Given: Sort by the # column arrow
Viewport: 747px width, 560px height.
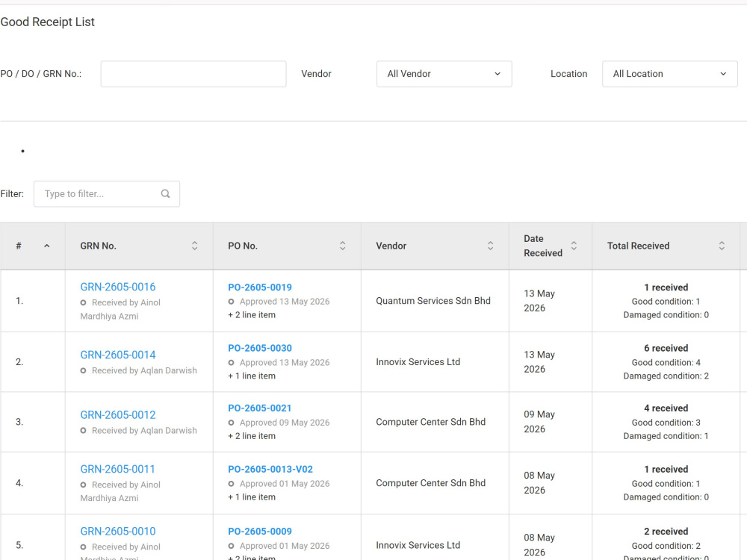Looking at the screenshot, I should [x=46, y=246].
